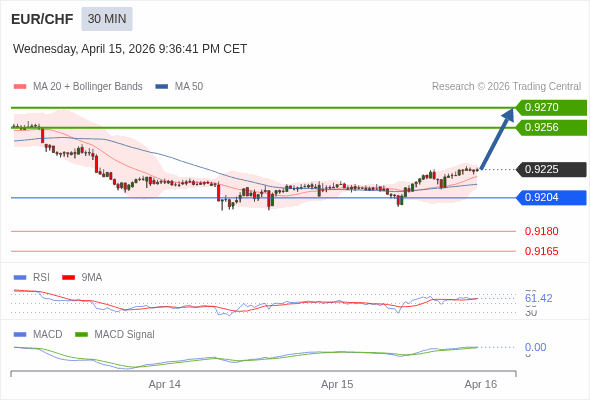
Task: Select the 0.9204 pivot price tag
Action: click(x=551, y=198)
